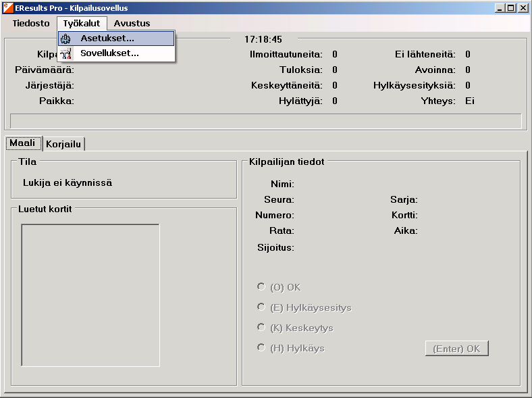Close the Työkalut menu from the menu bar
532x398 pixels.
click(x=82, y=24)
